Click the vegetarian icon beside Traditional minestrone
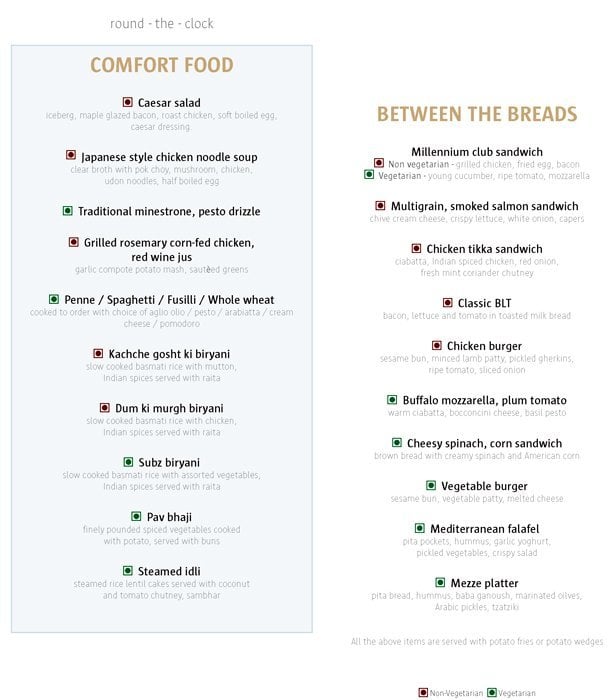The width and height of the screenshot is (616, 700). click(x=68, y=211)
